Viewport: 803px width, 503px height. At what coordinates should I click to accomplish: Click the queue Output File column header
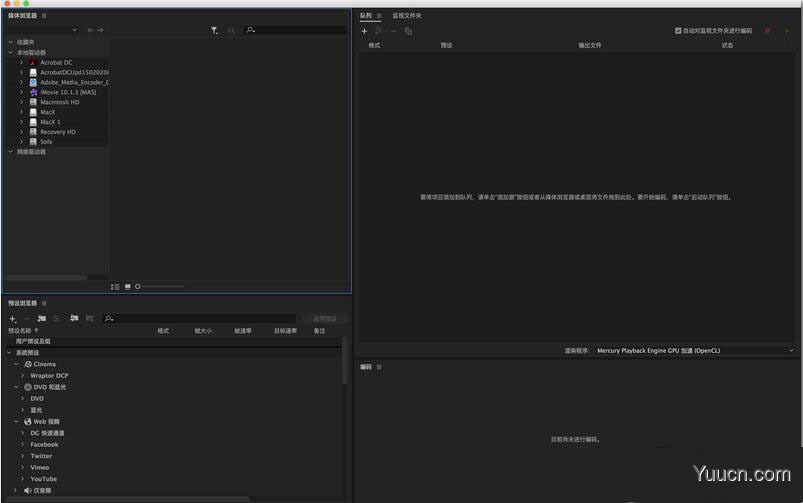pyautogui.click(x=590, y=46)
